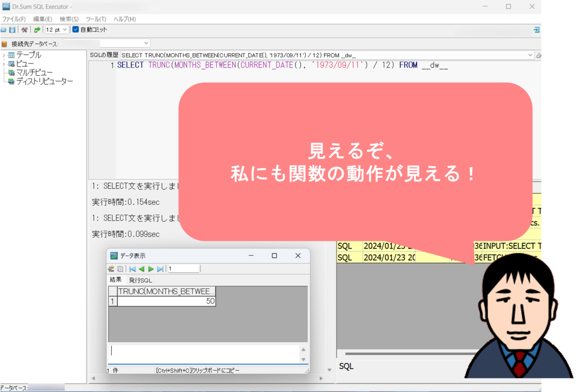The image size is (582, 392).
Task: Toggle the last-record navigation arrow
Action: pos(161,269)
